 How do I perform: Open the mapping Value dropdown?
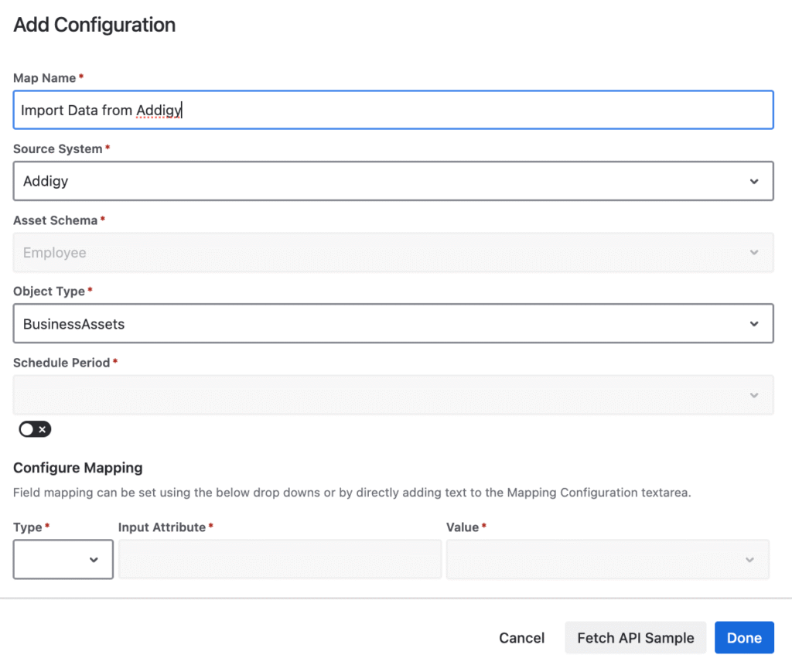(x=596, y=559)
